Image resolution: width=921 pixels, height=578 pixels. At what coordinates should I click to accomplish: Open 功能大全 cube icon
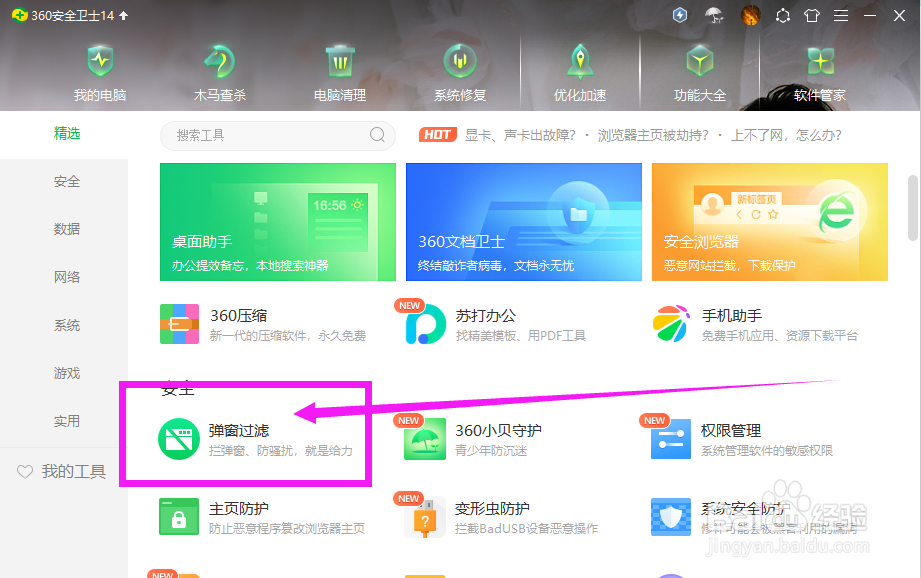pos(700,61)
